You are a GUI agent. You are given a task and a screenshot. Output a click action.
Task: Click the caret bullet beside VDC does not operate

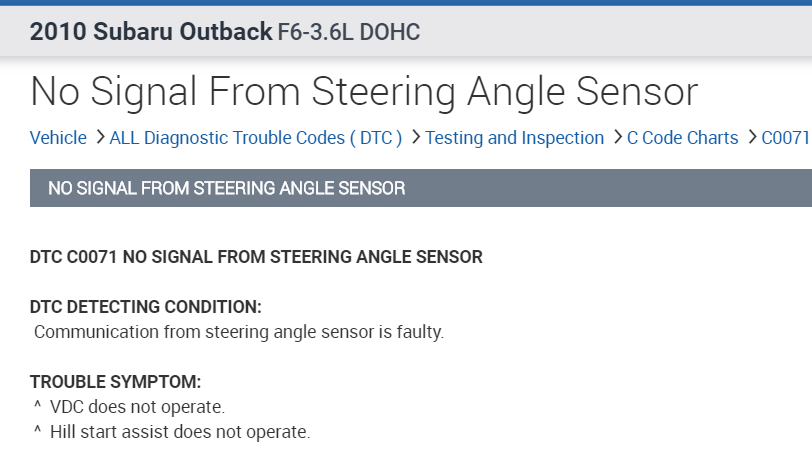point(37,407)
